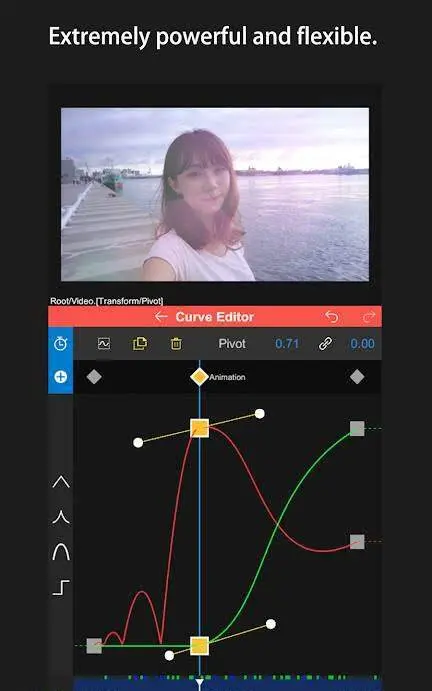The image size is (432, 691).
Task: Add a keyframe with the plus button
Action: click(60, 377)
